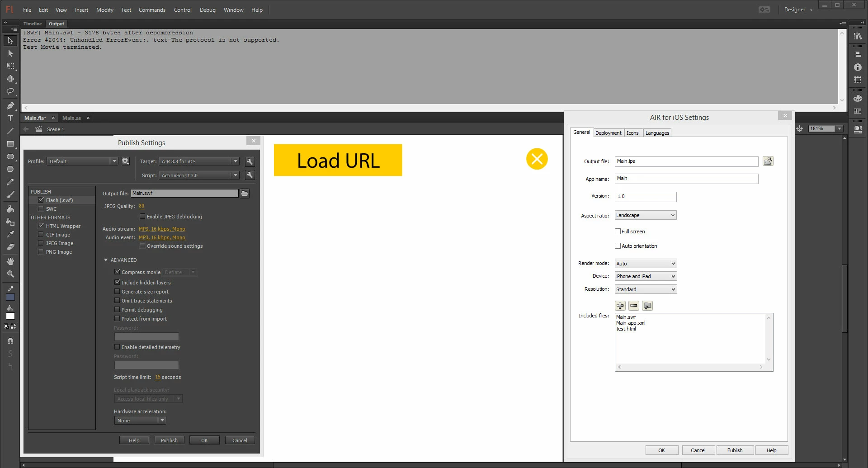This screenshot has height=468, width=868.
Task: Open the Components panel icon
Action: click(858, 129)
